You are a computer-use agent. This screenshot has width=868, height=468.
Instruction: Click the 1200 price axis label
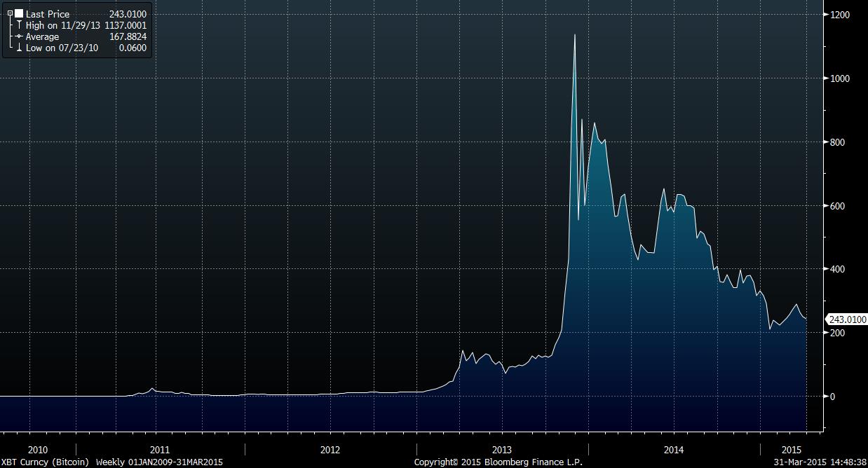point(840,15)
